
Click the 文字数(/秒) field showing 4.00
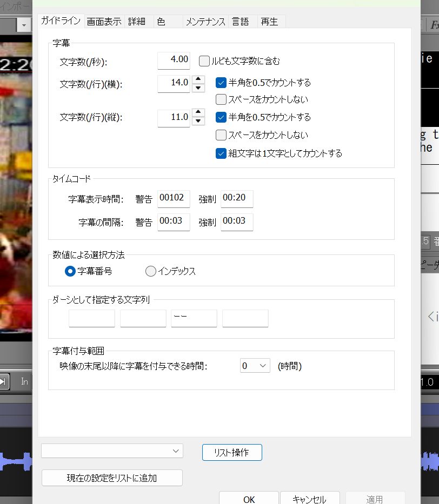pyautogui.click(x=174, y=60)
